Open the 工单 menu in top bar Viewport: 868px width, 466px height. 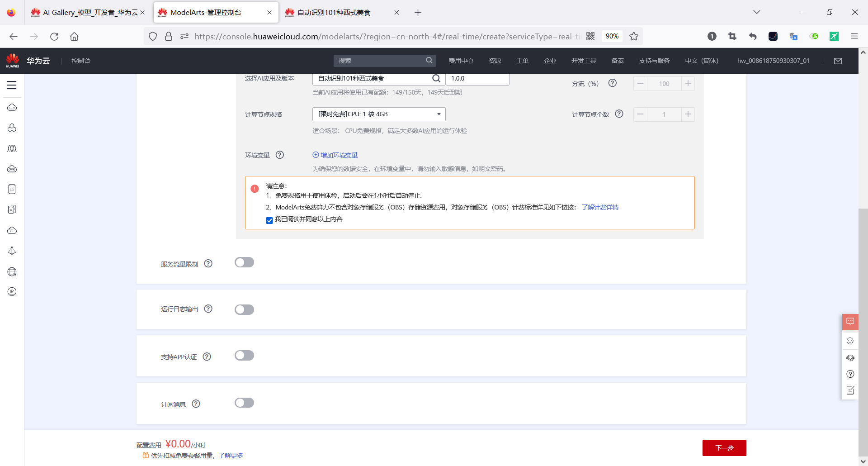(522, 60)
